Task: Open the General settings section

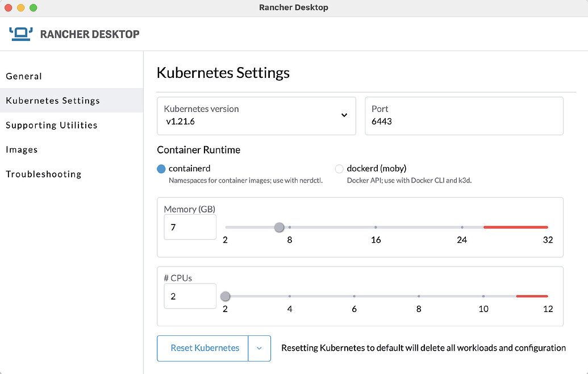Action: [24, 76]
